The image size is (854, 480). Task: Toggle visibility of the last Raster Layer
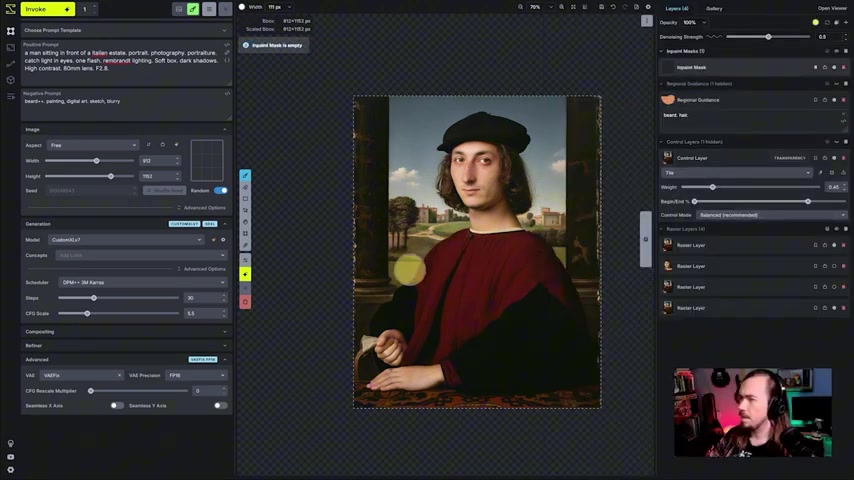coord(834,308)
